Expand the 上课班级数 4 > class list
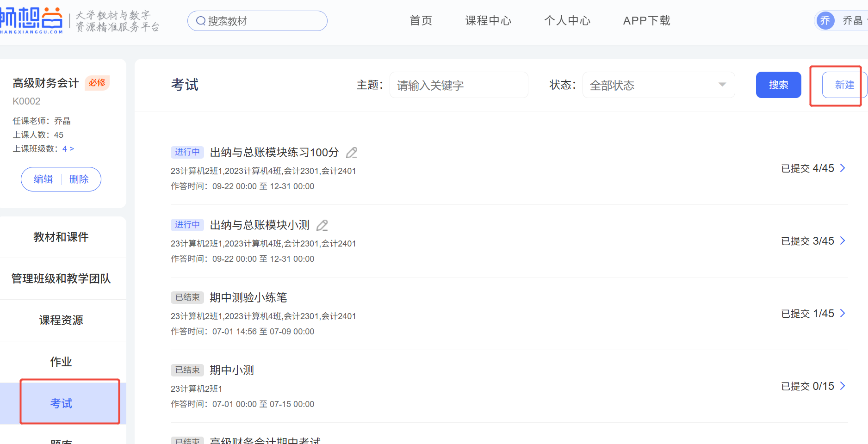868x444 pixels. point(68,148)
